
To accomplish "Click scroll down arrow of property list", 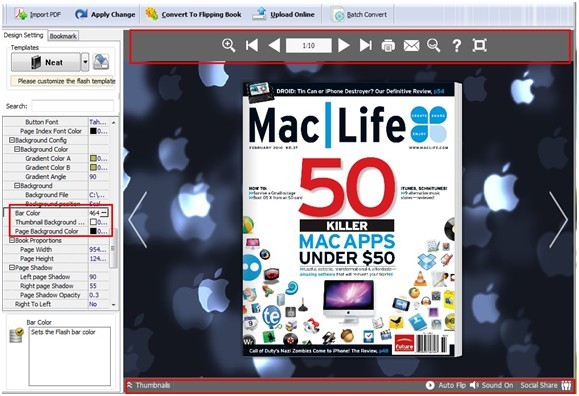I will coord(114,305).
